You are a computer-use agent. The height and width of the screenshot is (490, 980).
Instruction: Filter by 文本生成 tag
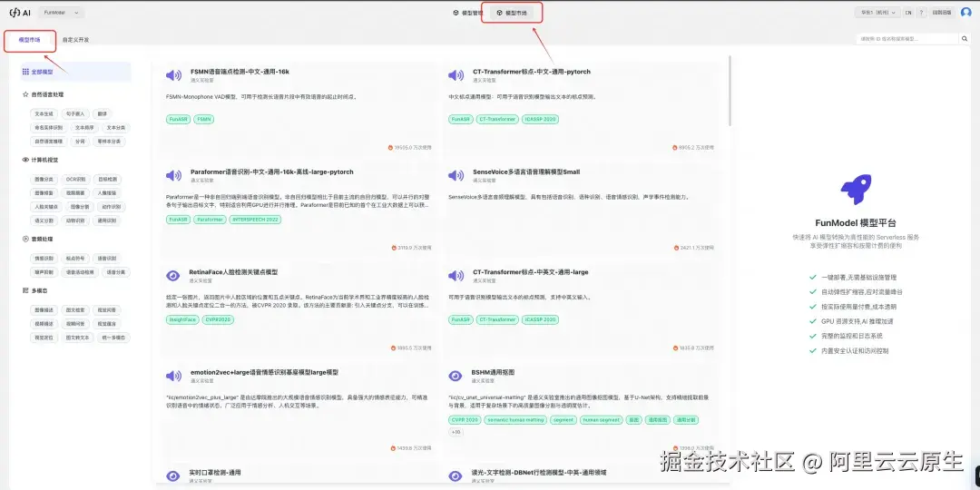point(44,113)
